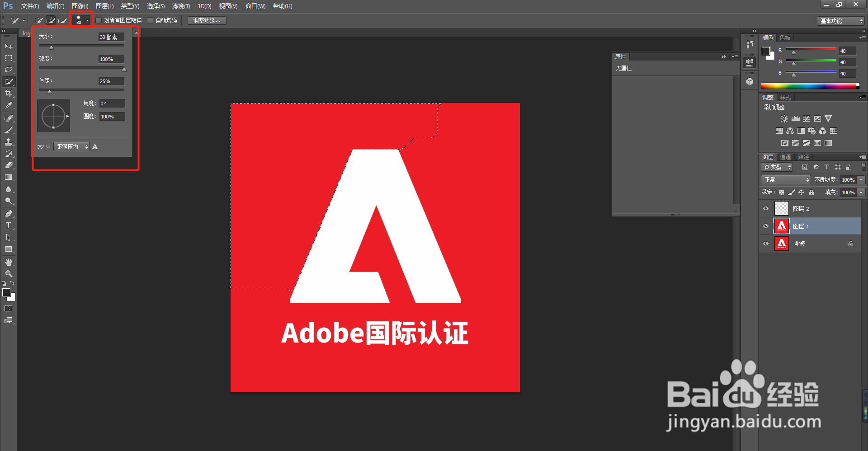
Task: Open the 文件(F) menu
Action: (x=30, y=6)
